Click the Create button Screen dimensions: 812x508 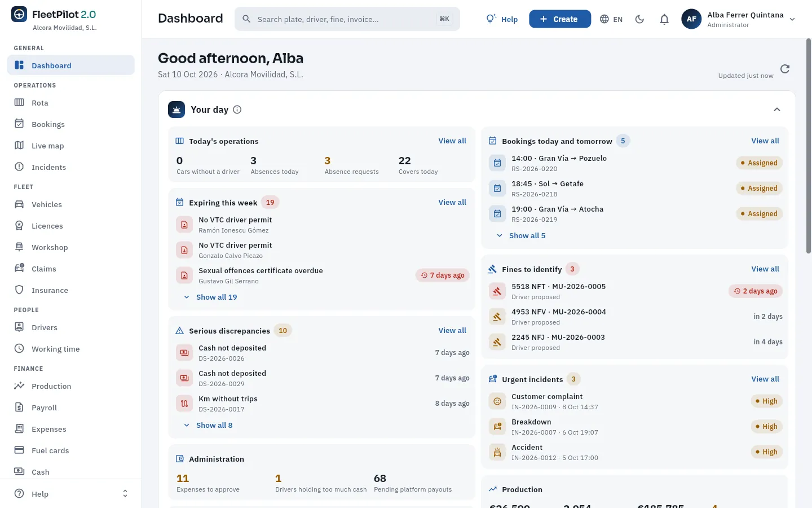(560, 19)
